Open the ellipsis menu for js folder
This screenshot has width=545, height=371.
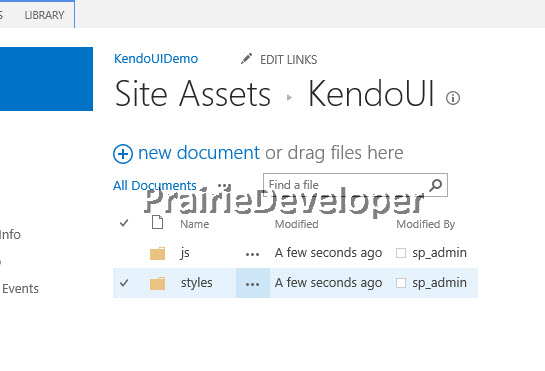[252, 255]
